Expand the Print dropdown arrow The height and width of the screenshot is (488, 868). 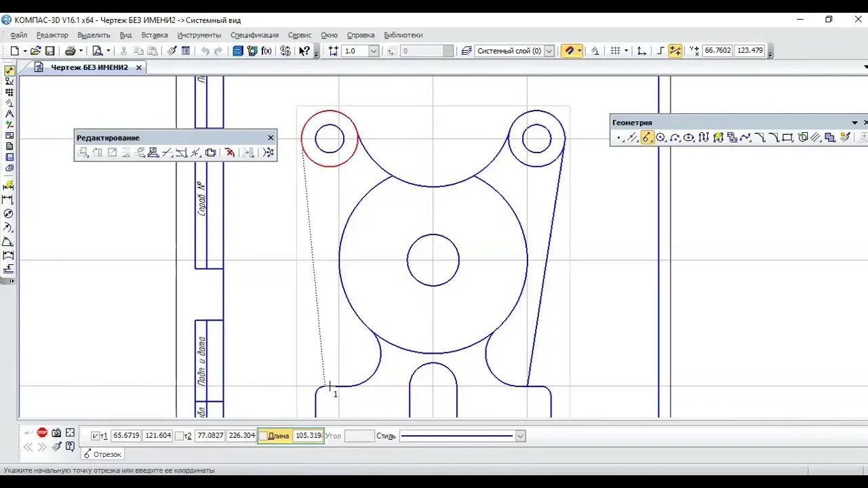(81, 51)
